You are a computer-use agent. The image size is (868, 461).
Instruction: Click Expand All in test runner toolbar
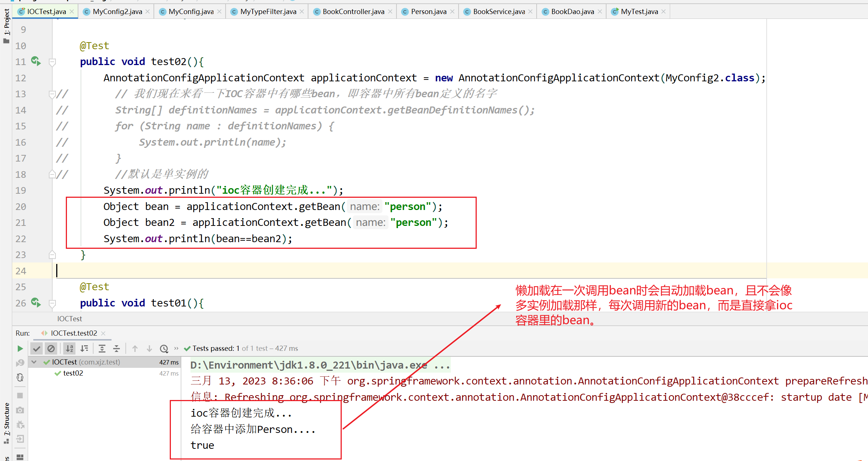tap(102, 349)
